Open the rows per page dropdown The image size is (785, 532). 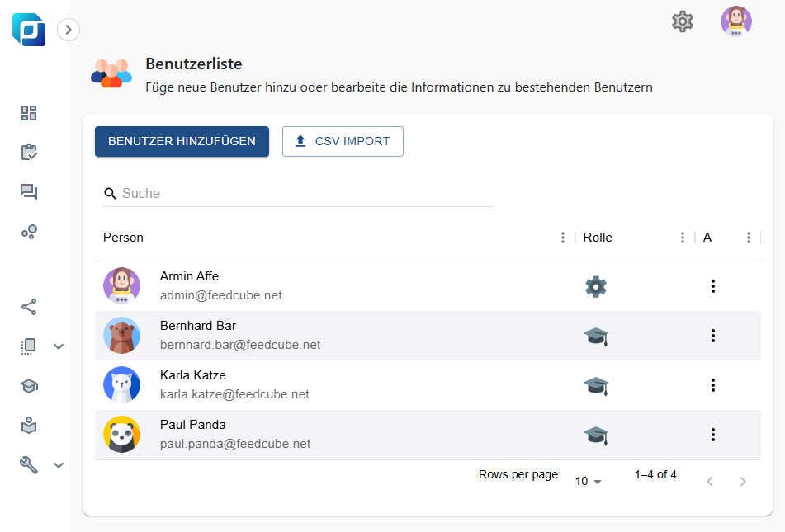tap(589, 481)
